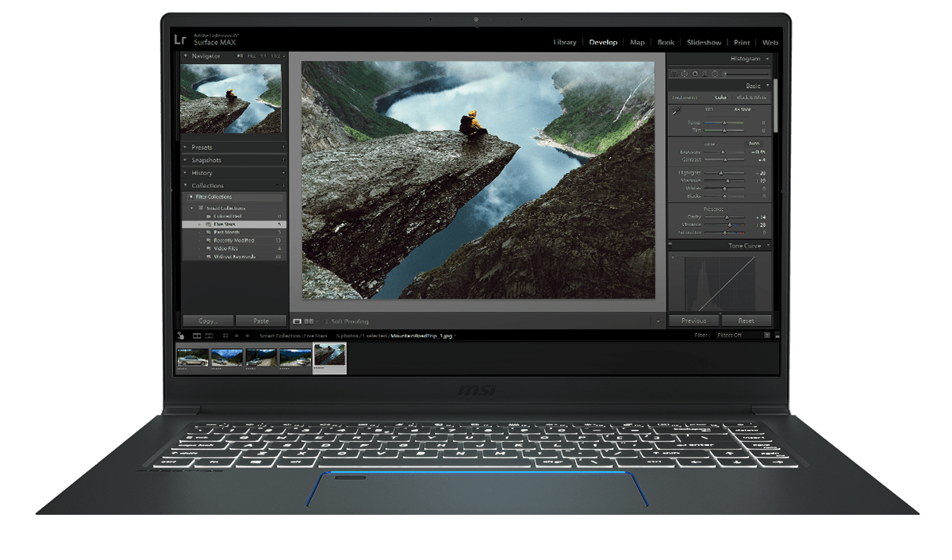Set treatment to Color
Viewport: 952px width, 560px height.
point(720,98)
